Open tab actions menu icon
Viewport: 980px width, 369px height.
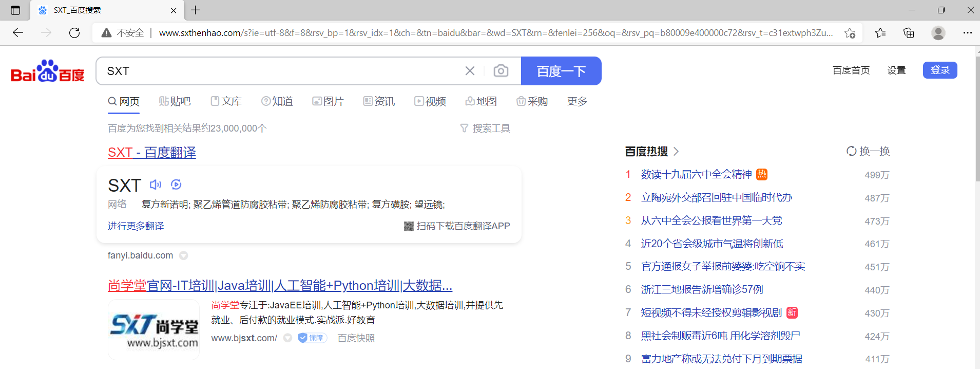[x=15, y=10]
